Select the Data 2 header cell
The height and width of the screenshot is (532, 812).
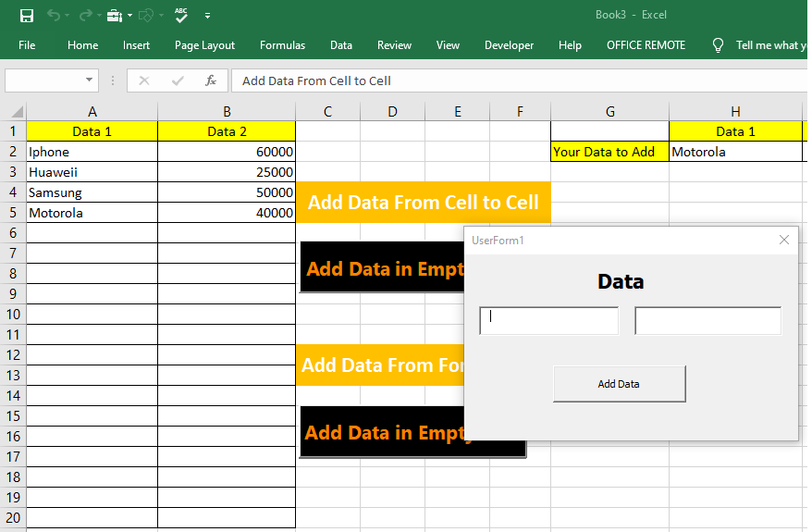click(227, 131)
